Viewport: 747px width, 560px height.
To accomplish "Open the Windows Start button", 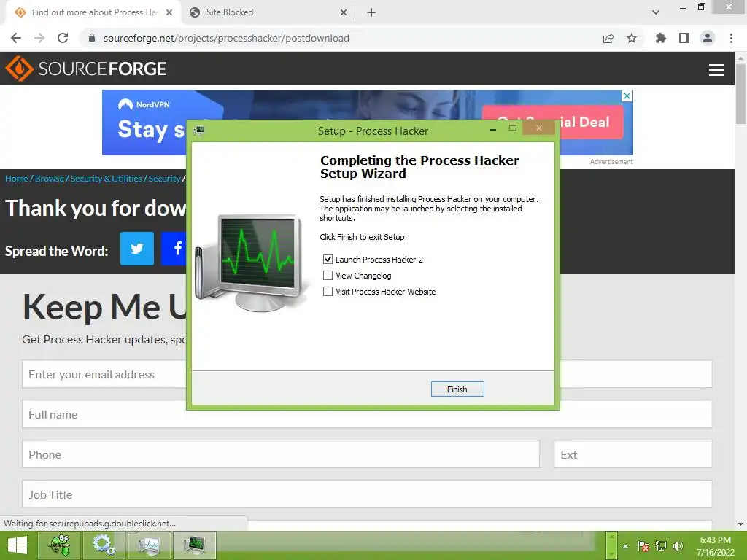I will click(x=18, y=545).
